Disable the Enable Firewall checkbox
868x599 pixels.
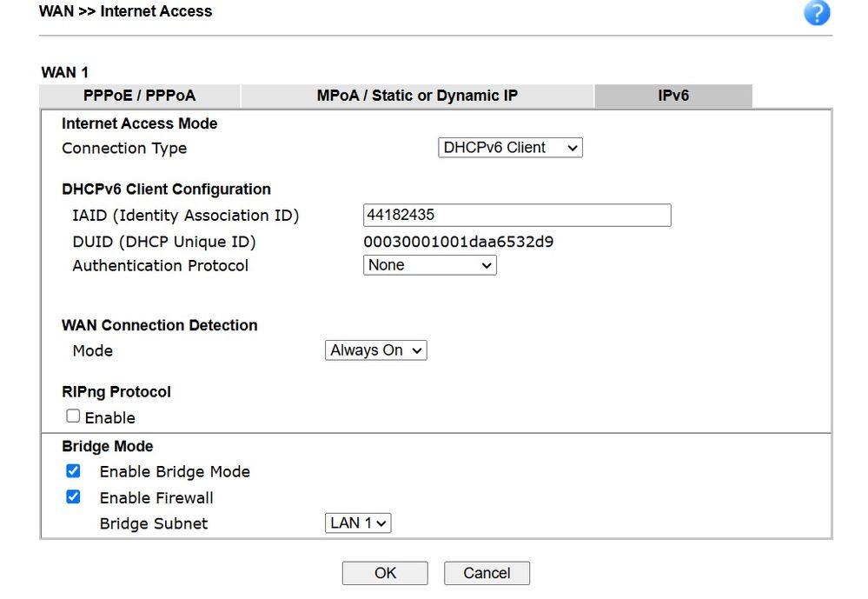74,497
